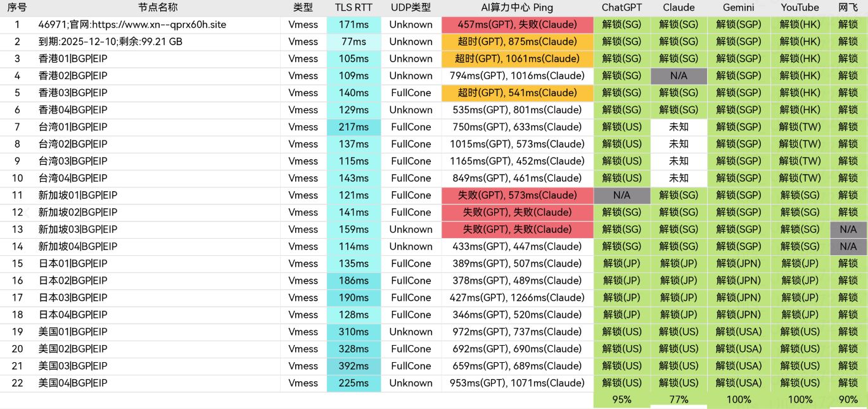The height and width of the screenshot is (409, 868).
Task: Click the 序号 column header
Action: 17,8
